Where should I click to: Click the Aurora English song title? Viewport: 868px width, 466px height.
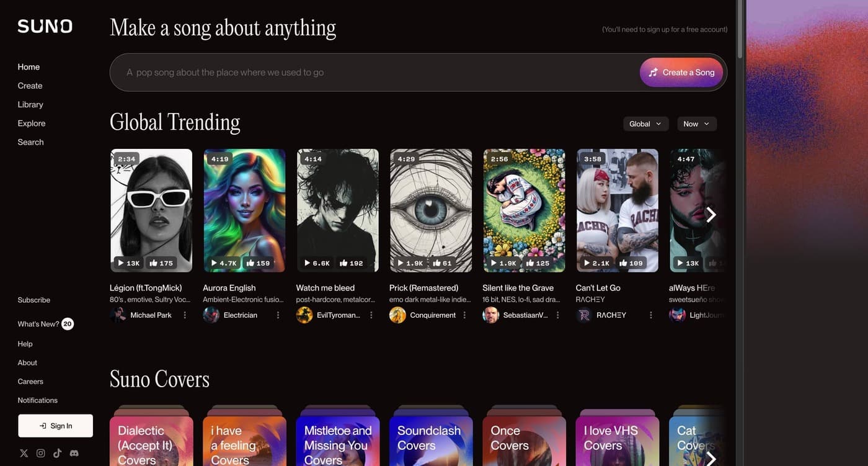[x=229, y=288]
